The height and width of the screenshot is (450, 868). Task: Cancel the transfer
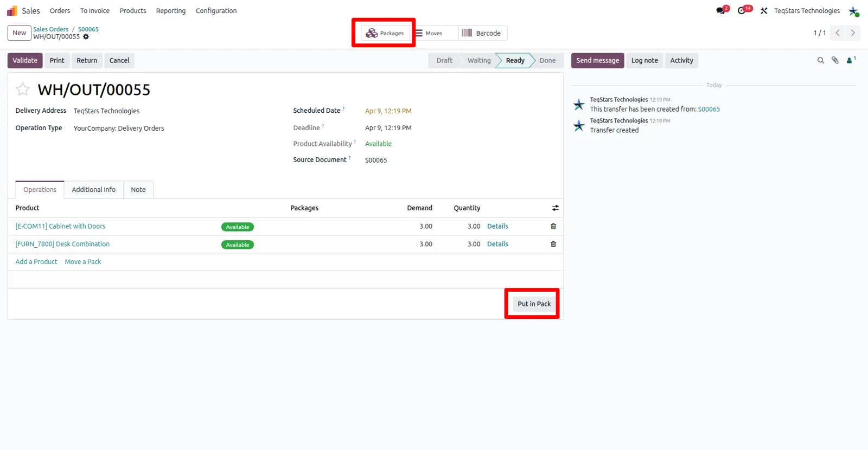click(x=119, y=61)
